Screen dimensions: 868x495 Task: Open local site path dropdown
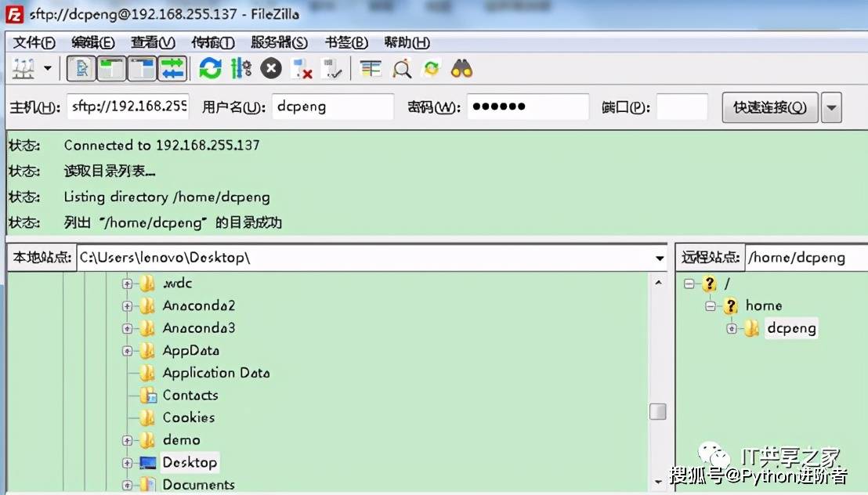click(x=660, y=258)
